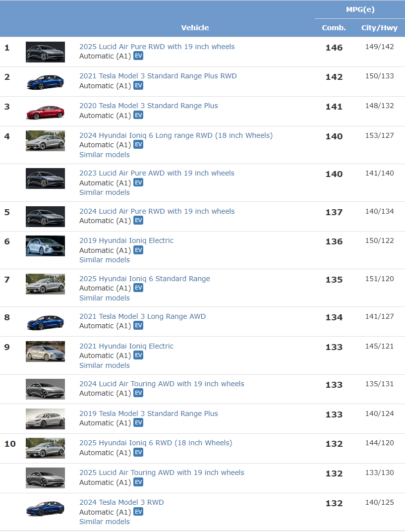Click EV badge under 2019 Hyundai Ioniq Electric
This screenshot has width=405, height=532.
coord(138,250)
